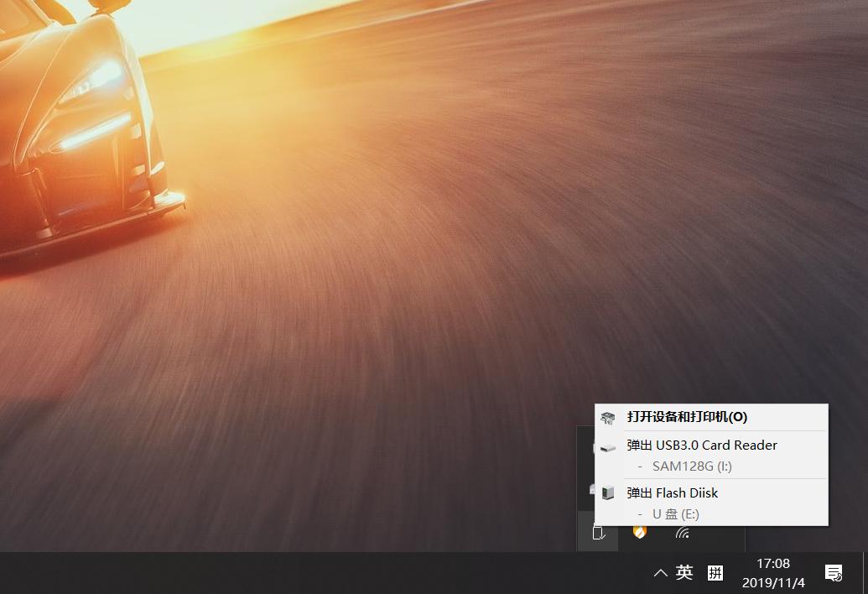This screenshot has width=868, height=594.
Task: Click the Show Desktop strip at taskbar end
Action: coord(865,573)
